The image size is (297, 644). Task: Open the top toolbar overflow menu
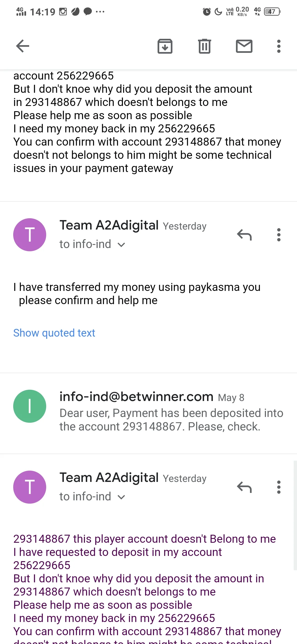[279, 46]
